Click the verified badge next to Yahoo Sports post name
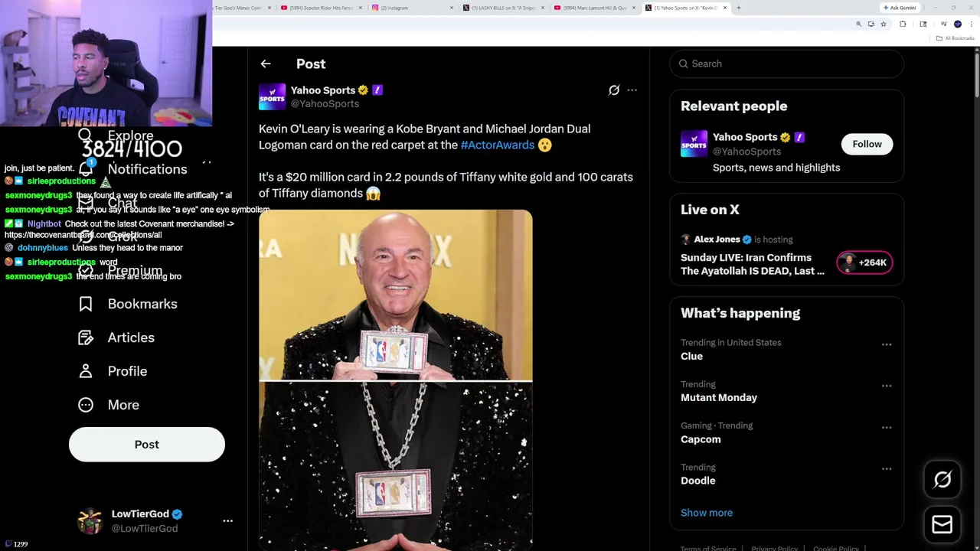Image resolution: width=980 pixels, height=551 pixels. coord(363,90)
